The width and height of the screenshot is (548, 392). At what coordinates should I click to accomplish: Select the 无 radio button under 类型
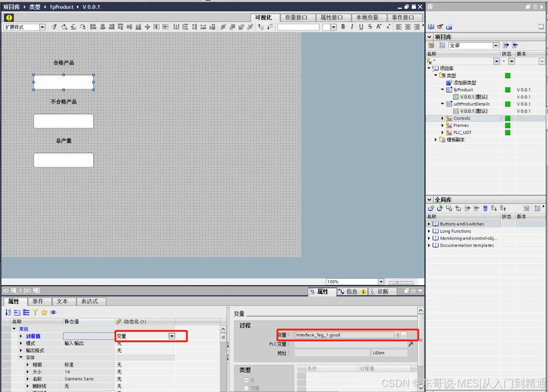(x=247, y=380)
